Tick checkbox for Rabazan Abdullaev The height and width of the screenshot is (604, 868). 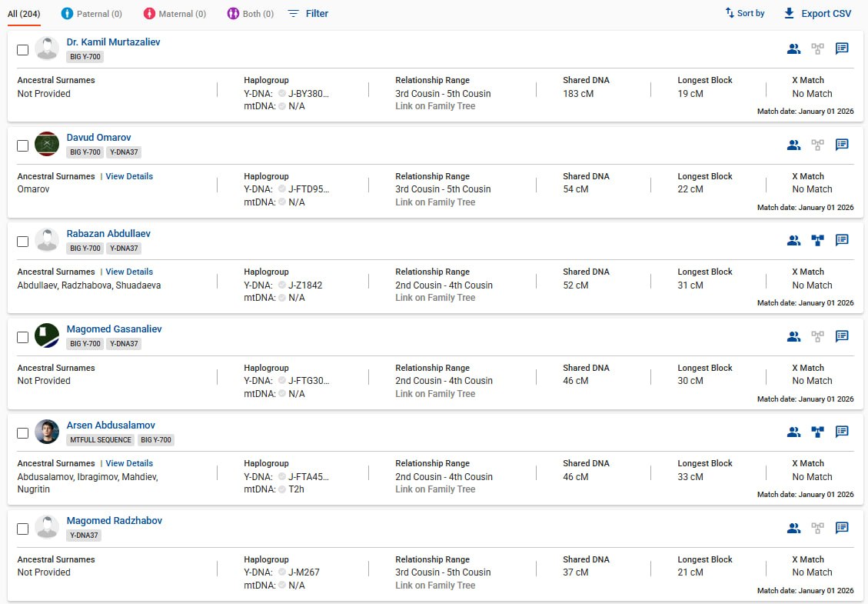pyautogui.click(x=23, y=242)
